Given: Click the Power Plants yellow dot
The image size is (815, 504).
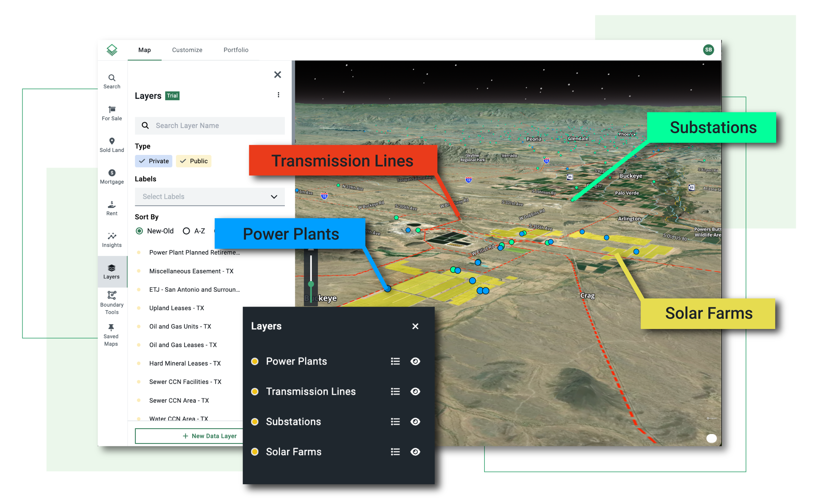Looking at the screenshot, I should (x=255, y=361).
